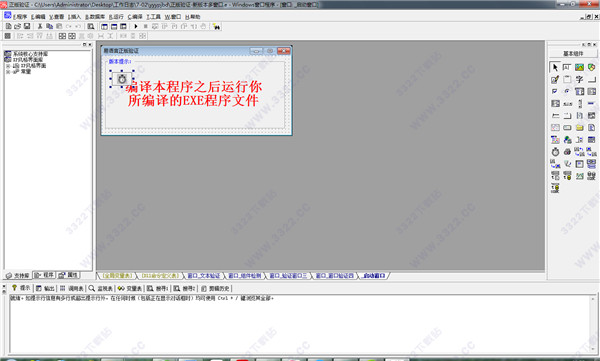The height and width of the screenshot is (361, 600).
Task: Select 系统核心支持库 in the tree
Action: [x=31, y=54]
